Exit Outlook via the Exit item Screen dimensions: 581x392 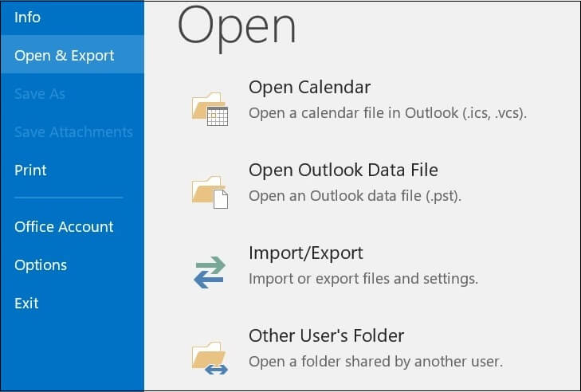(26, 304)
